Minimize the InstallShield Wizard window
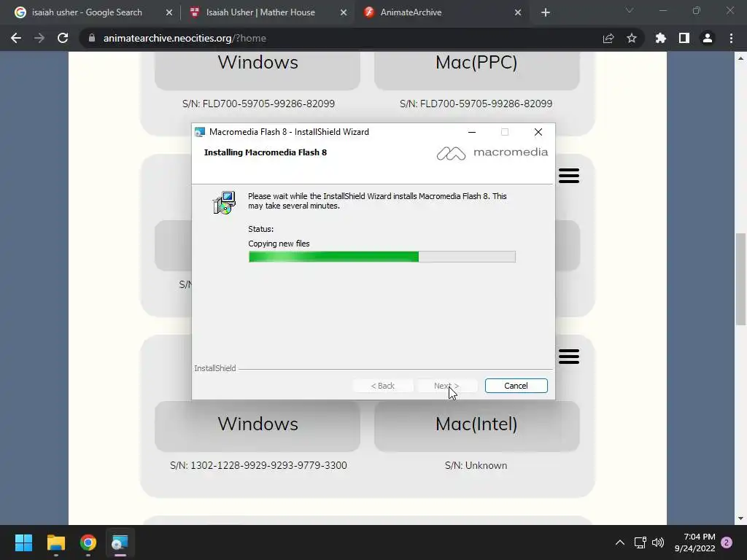 point(472,132)
